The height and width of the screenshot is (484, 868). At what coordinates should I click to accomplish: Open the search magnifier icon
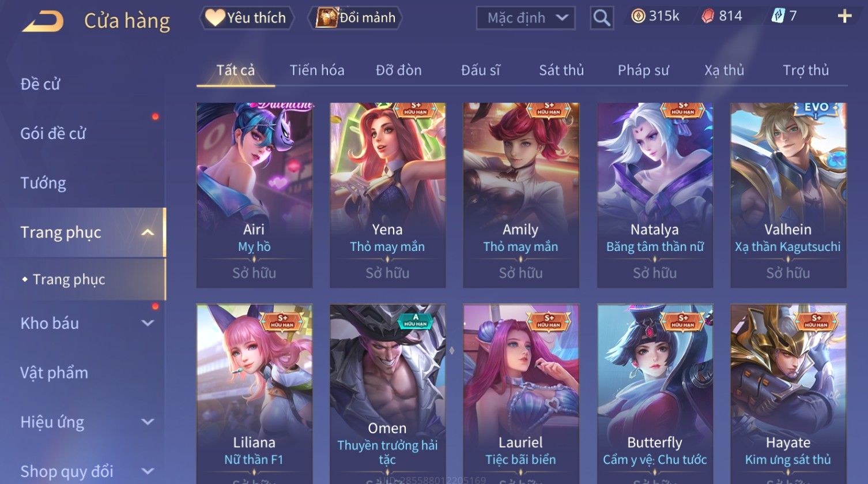pos(602,18)
